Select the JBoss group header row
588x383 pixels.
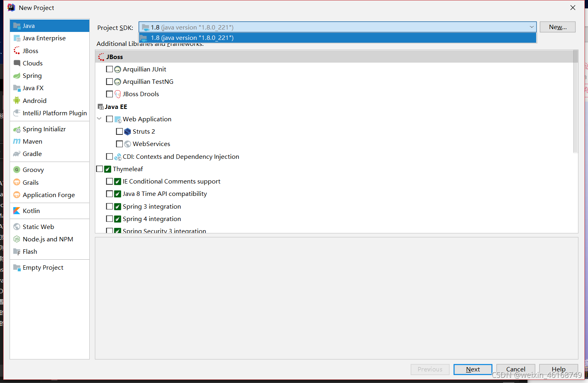tap(334, 57)
